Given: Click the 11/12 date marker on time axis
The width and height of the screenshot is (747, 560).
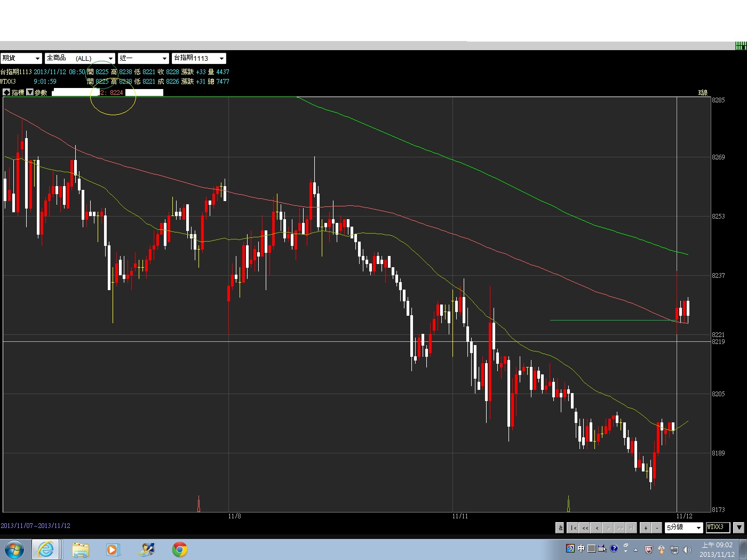Looking at the screenshot, I should pyautogui.click(x=684, y=516).
